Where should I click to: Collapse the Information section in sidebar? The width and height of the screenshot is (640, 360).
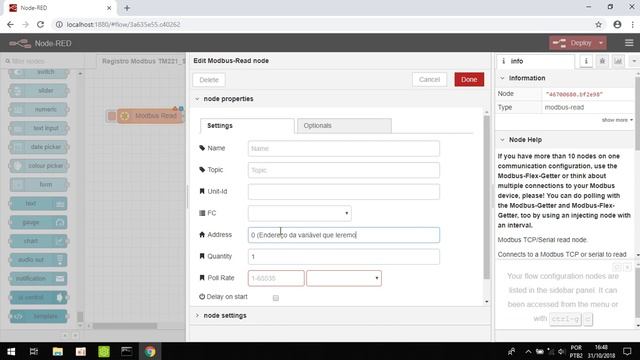tap(522, 78)
